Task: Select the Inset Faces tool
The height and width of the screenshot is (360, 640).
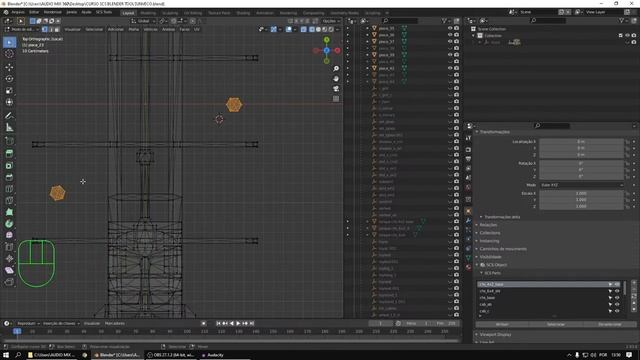Action: pos(9,165)
